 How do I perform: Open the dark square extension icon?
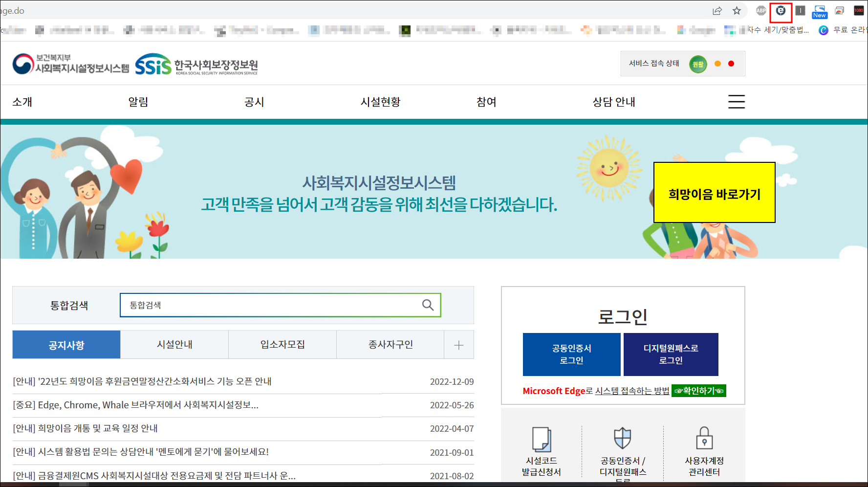(x=800, y=10)
